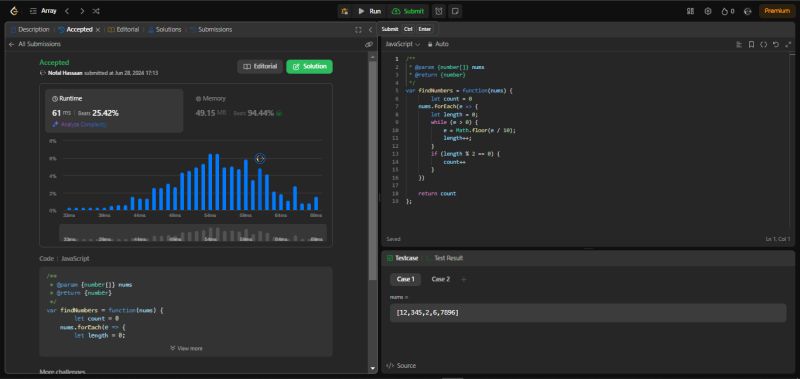
Task: Open the profile avatar icon
Action: click(x=747, y=11)
